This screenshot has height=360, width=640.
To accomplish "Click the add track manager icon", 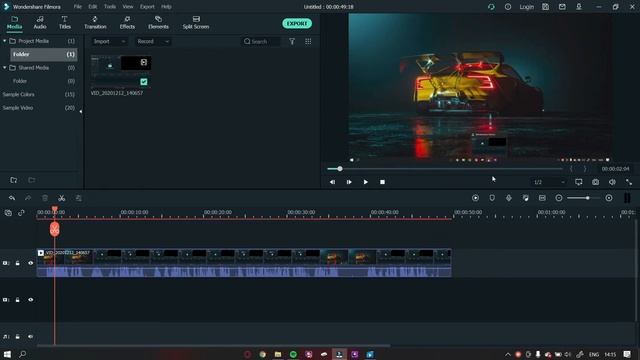I will (8, 213).
